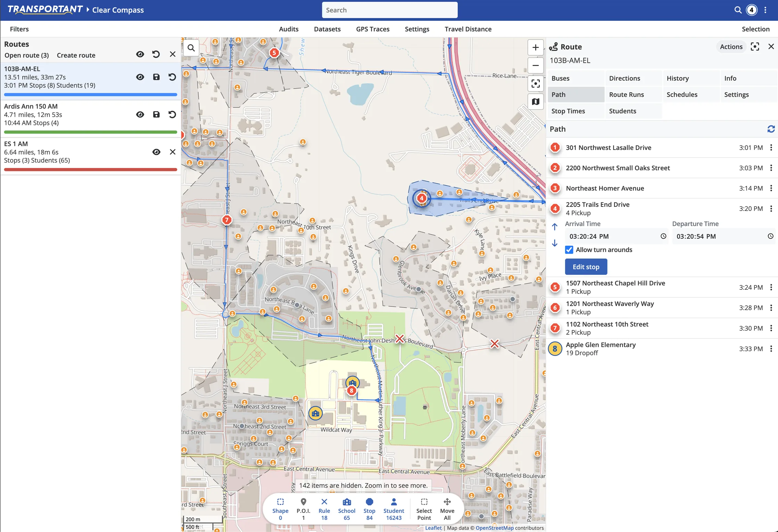Close the ES 1 AM route
The height and width of the screenshot is (532, 778).
(173, 152)
